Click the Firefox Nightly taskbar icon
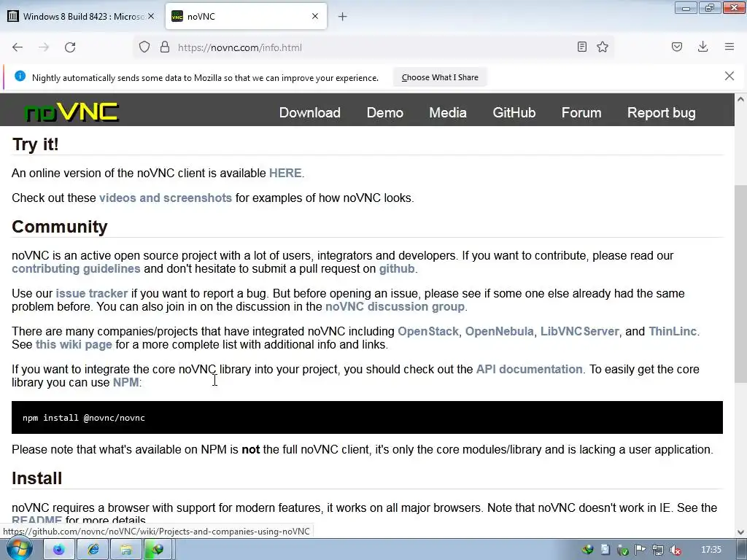The image size is (747, 560). 58,550
